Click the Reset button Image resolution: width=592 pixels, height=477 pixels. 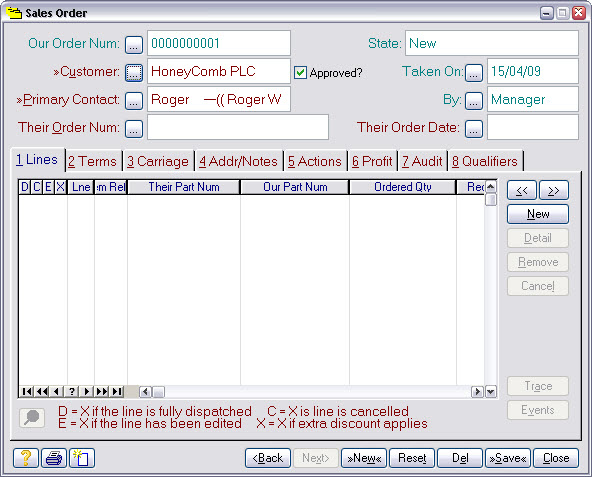coord(412,458)
